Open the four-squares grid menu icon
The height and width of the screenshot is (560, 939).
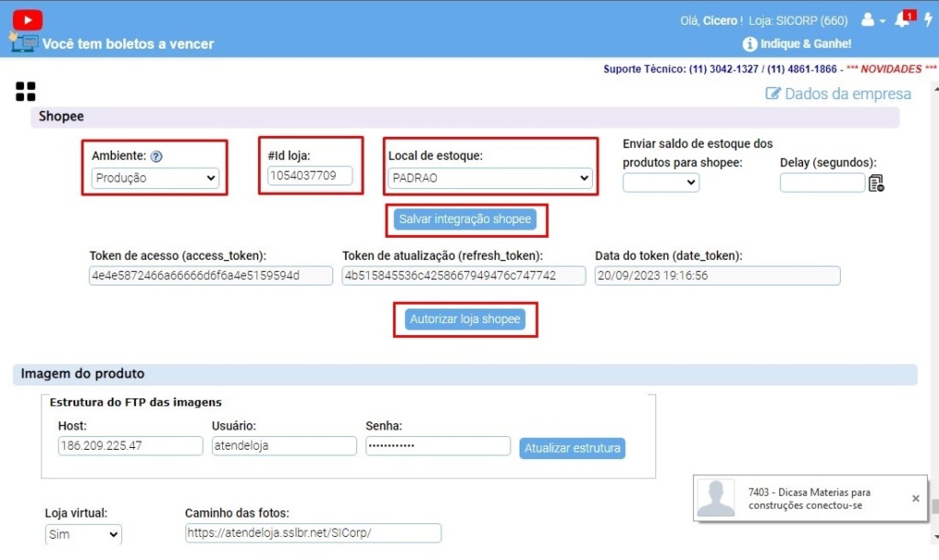(x=25, y=92)
